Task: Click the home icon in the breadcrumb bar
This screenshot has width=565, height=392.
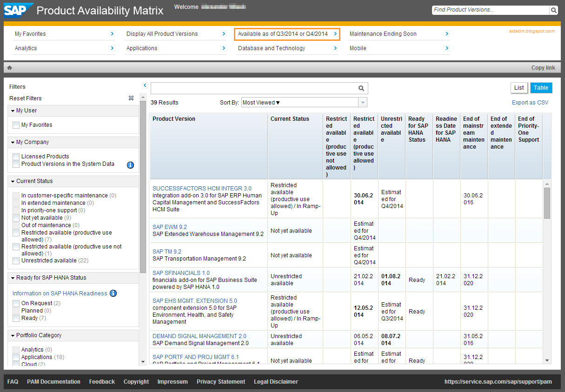Action: click(x=9, y=67)
